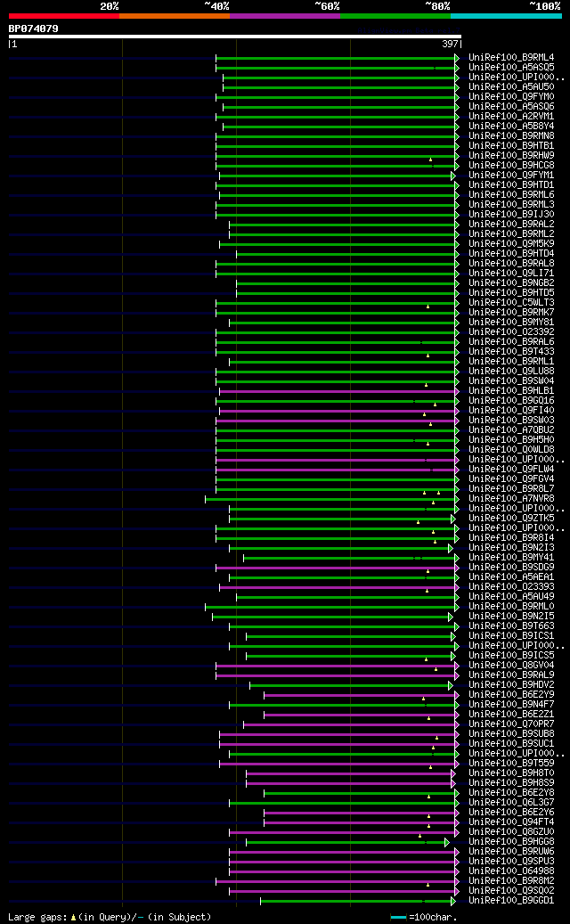Image resolution: width=570 pixels, height=924 pixels.
Task: Click label UniRef100_B9HCG8
Action: (512, 165)
